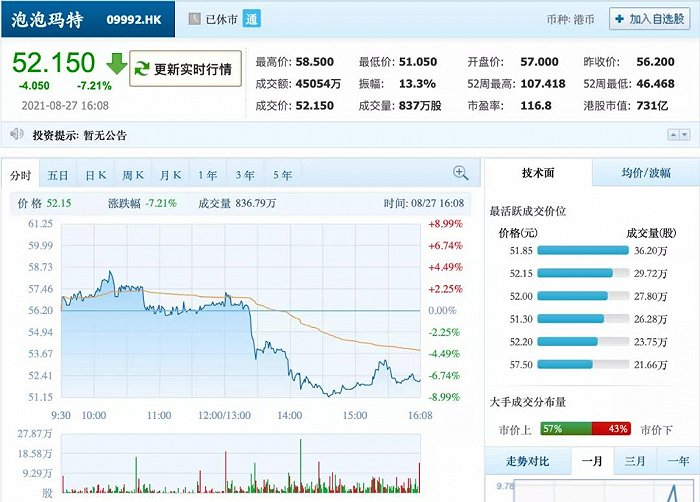Click the 更新实时行情 button

point(186,69)
